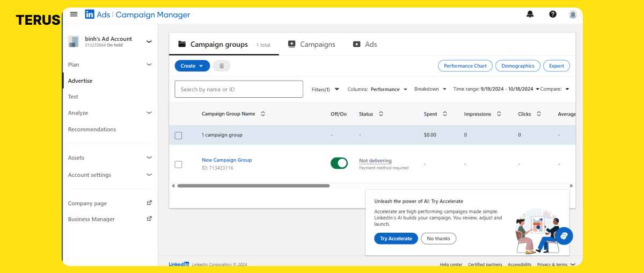Viewport: 644px width, 273px height.
Task: Select the summary row checkbox
Action: tap(178, 135)
